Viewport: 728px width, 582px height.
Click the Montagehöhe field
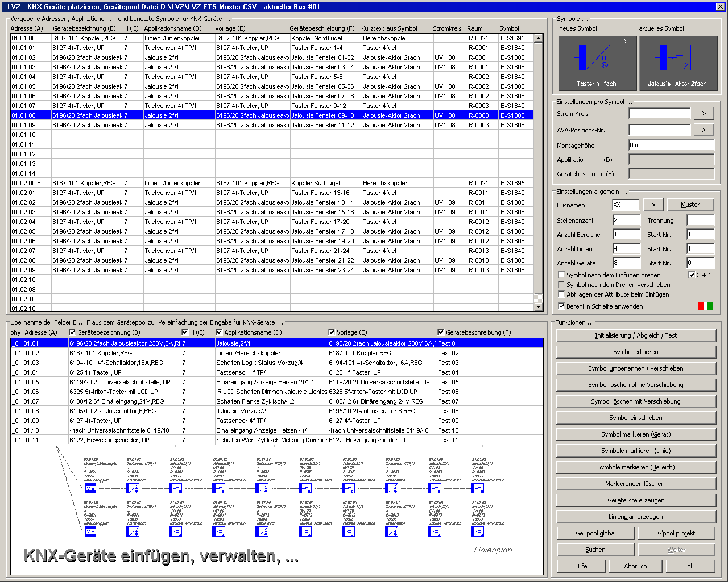pyautogui.click(x=671, y=145)
